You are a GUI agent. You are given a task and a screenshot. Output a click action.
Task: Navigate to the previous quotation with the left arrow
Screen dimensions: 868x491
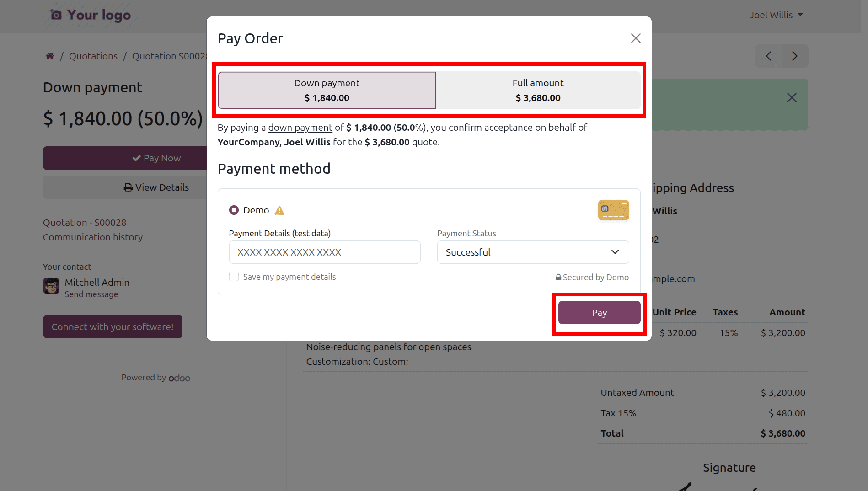[768, 56]
